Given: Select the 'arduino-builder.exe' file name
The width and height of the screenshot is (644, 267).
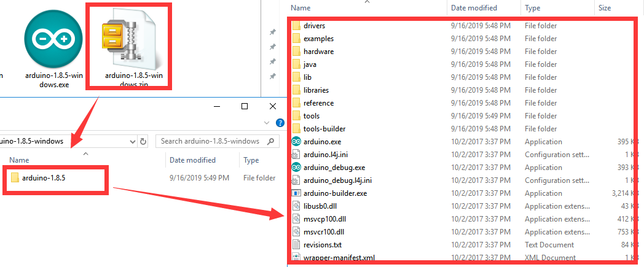Looking at the screenshot, I should point(335,193).
